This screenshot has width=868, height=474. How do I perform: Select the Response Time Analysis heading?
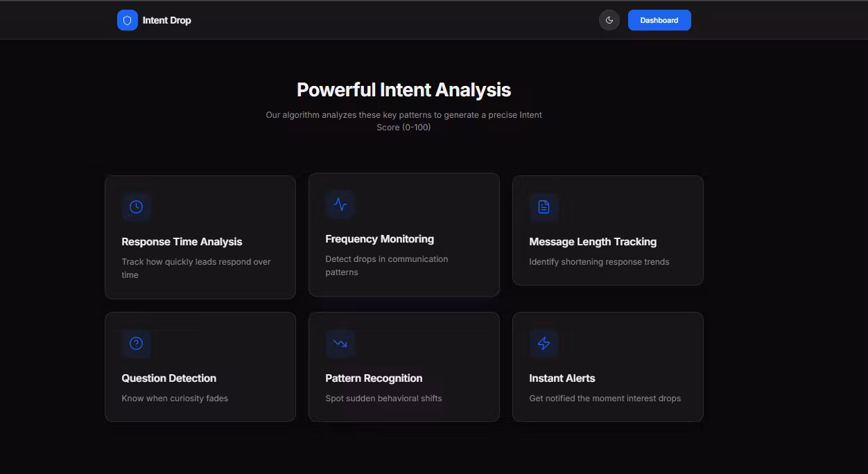pos(182,242)
